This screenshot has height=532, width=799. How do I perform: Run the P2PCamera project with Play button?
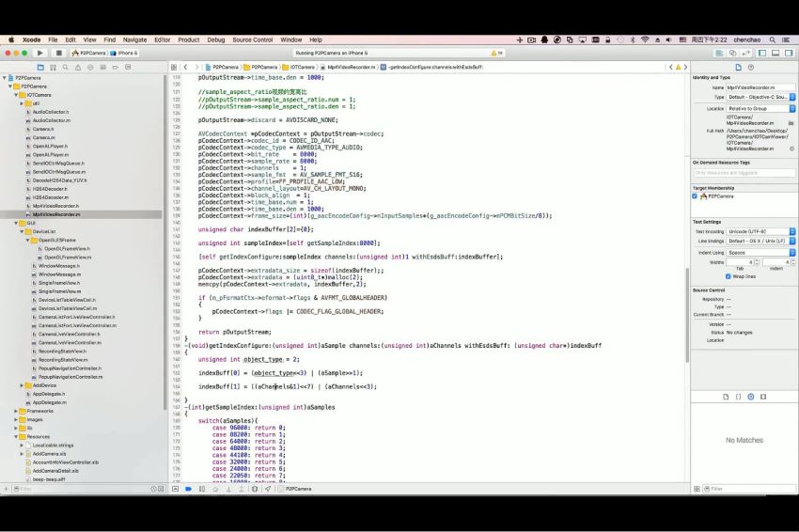coord(39,53)
